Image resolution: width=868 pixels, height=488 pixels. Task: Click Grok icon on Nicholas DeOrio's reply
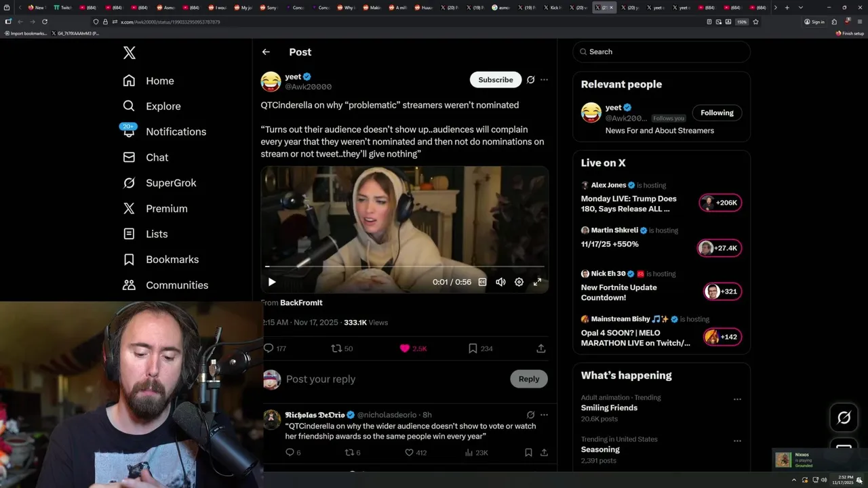[x=531, y=415]
